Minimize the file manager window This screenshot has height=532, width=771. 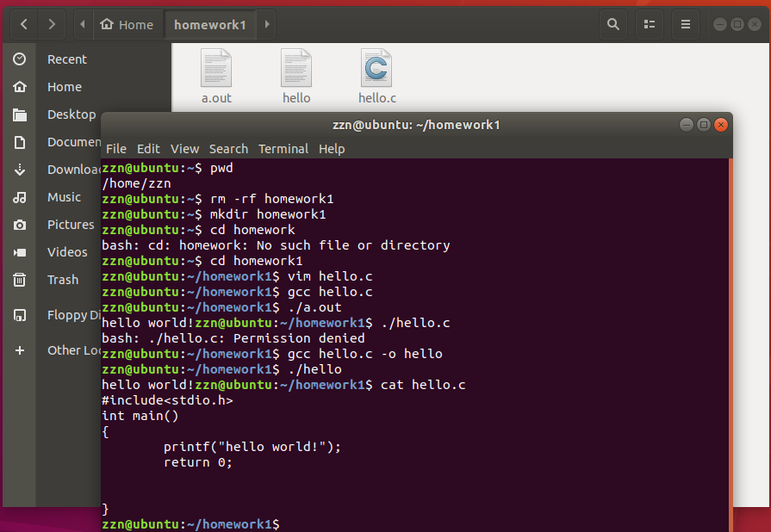tap(720, 24)
